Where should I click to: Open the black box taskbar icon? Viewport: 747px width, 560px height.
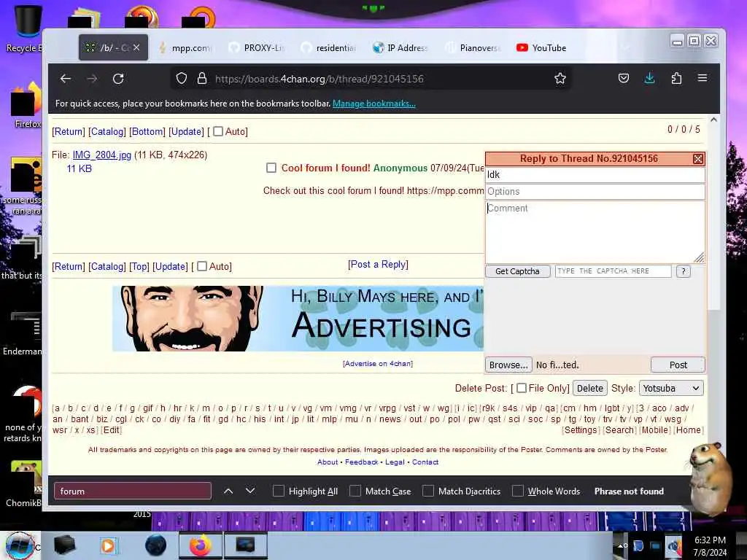(65, 545)
